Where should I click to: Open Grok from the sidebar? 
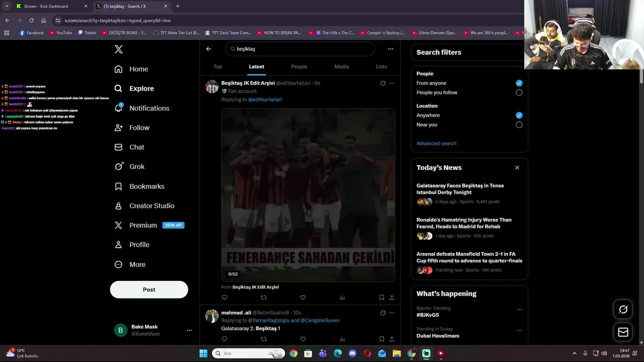(x=129, y=166)
